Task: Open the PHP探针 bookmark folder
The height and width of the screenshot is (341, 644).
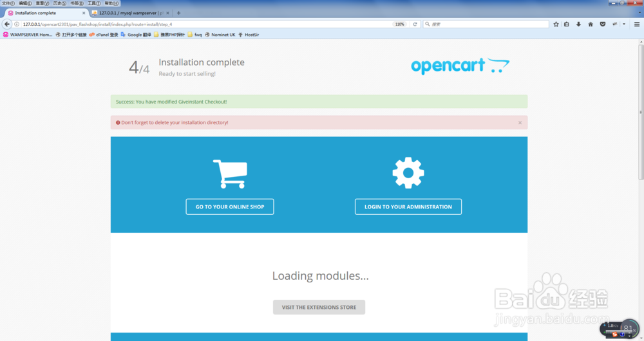Action: click(x=169, y=35)
